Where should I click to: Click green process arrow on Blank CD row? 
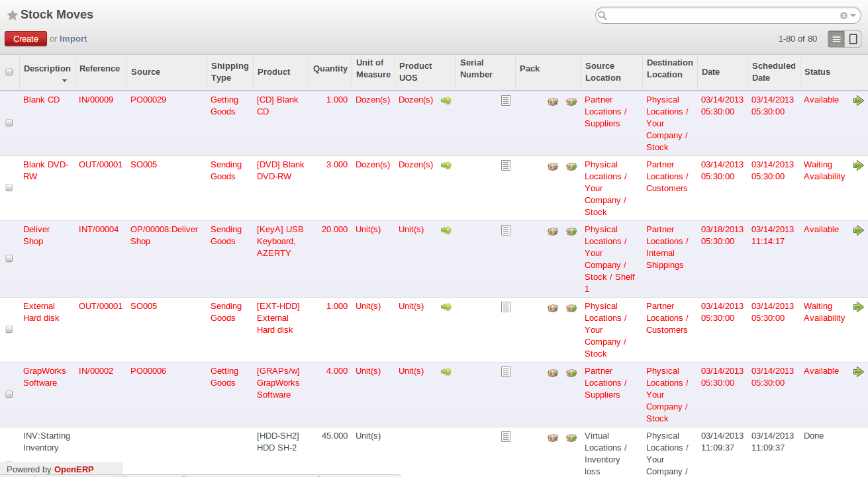[858, 101]
